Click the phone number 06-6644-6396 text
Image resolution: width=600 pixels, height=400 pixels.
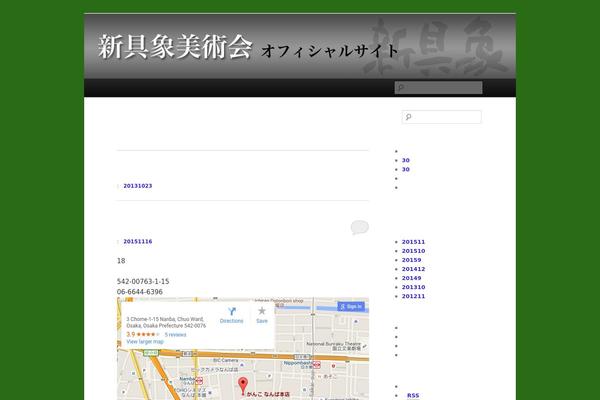tap(140, 292)
